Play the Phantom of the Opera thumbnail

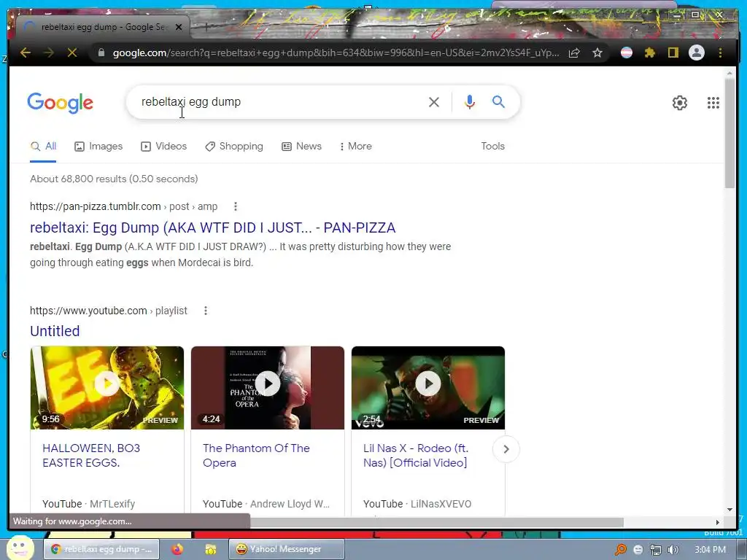point(267,388)
